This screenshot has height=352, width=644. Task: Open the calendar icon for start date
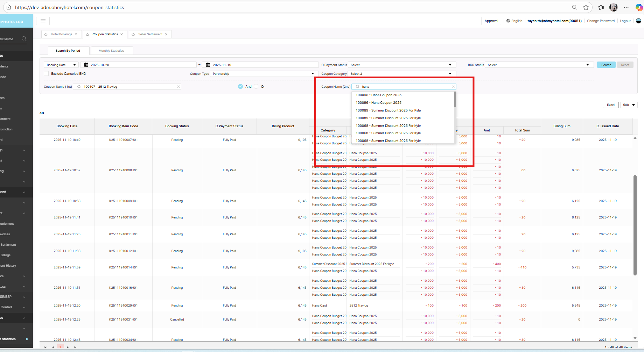click(x=86, y=65)
